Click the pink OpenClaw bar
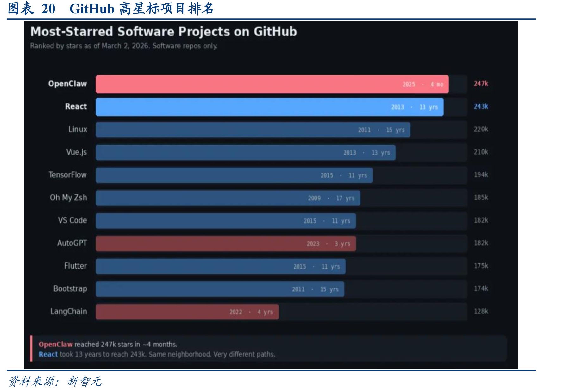 [x=272, y=84]
